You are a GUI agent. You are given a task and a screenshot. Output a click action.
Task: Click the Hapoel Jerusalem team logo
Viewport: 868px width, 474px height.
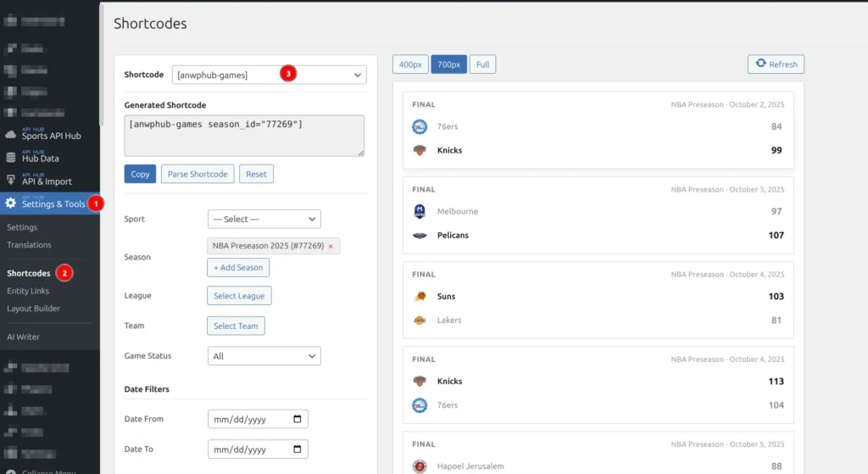420,466
